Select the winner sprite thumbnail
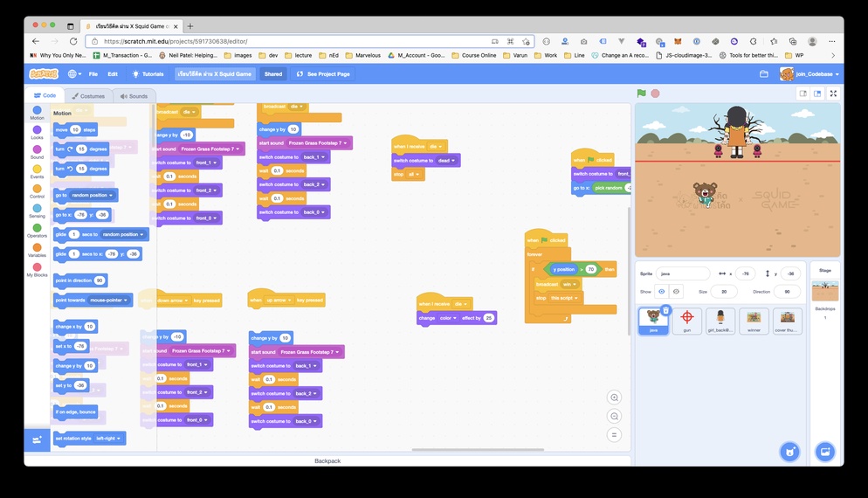 pos(754,321)
